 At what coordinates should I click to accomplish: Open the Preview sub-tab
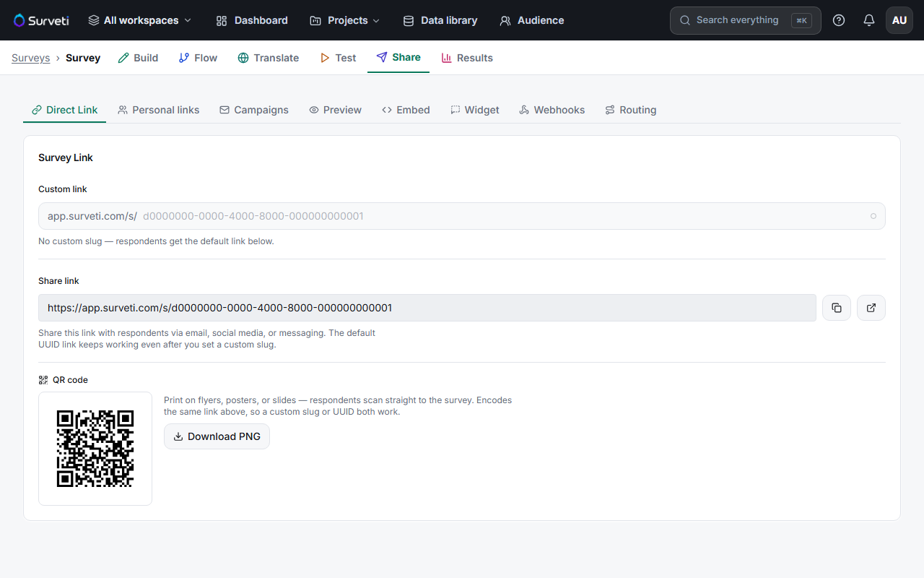pos(336,110)
